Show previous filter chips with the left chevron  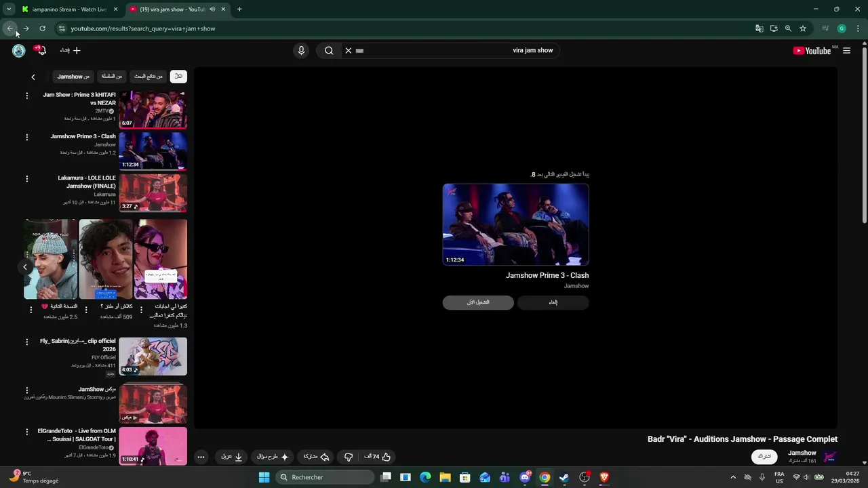(x=33, y=77)
